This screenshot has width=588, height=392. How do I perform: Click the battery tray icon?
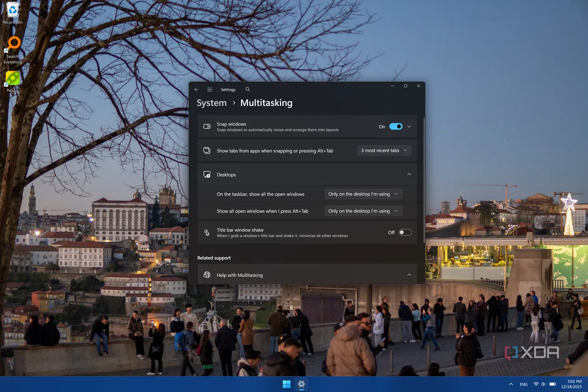coord(553,385)
